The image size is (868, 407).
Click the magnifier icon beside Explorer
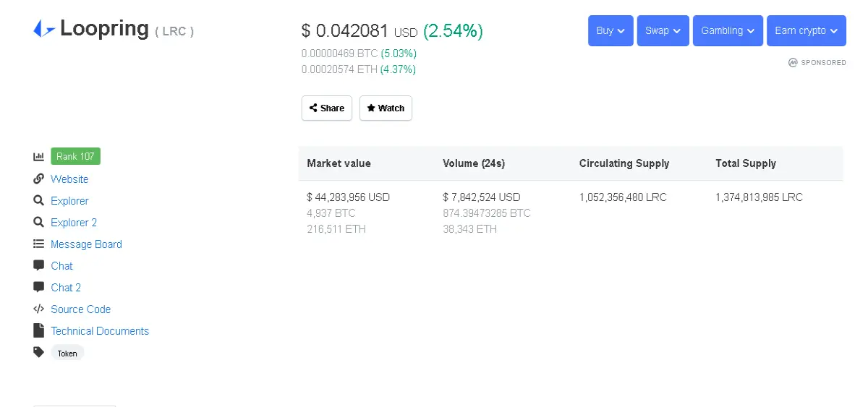click(39, 200)
